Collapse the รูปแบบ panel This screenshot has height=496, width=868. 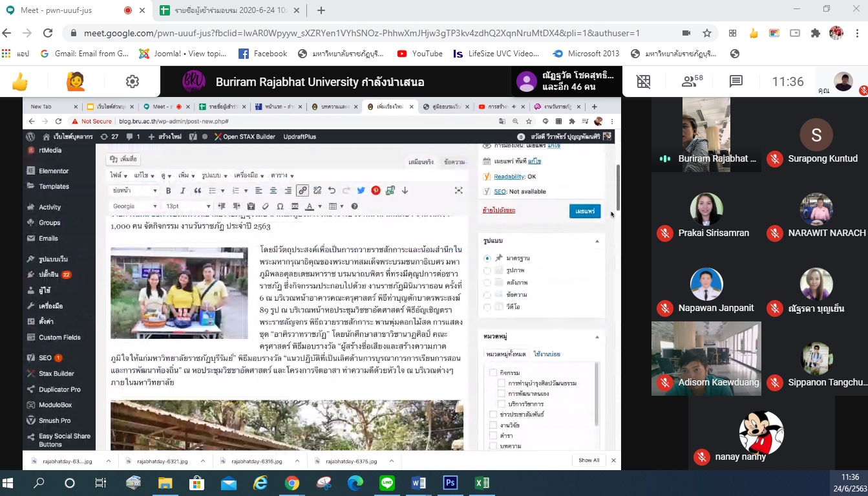tap(597, 241)
